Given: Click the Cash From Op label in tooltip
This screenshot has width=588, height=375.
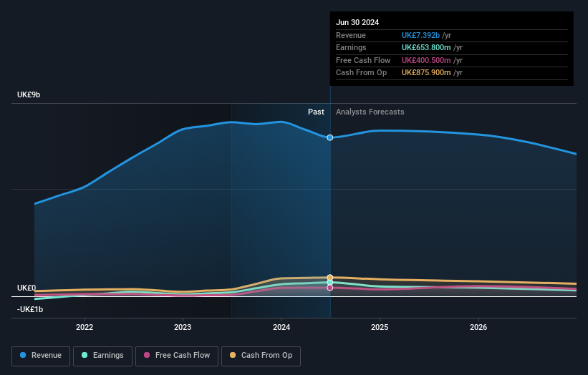Looking at the screenshot, I should coord(361,73).
